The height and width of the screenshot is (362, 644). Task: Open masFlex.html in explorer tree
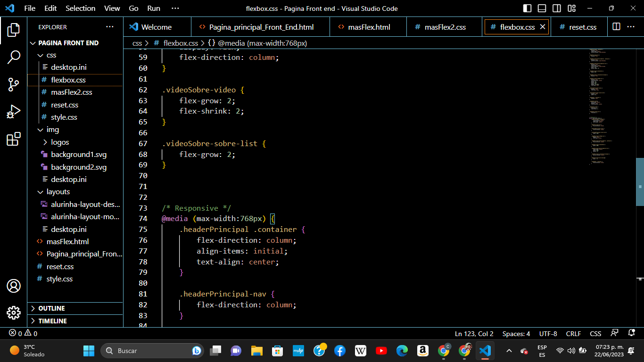click(75, 242)
